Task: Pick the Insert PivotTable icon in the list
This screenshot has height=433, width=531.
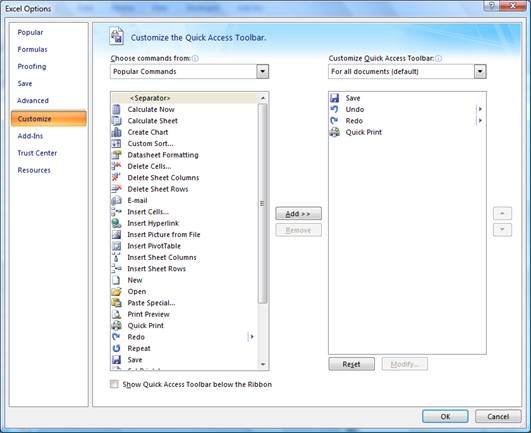Action: pyautogui.click(x=116, y=246)
